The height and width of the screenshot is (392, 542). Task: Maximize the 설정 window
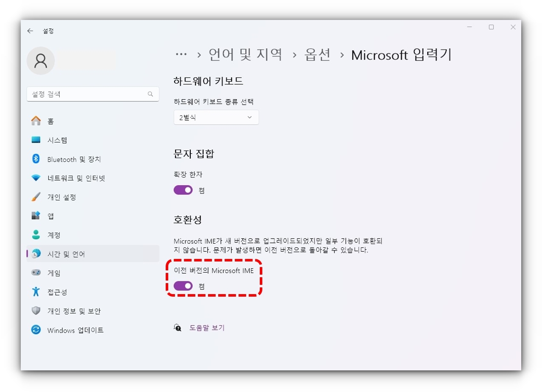click(491, 27)
